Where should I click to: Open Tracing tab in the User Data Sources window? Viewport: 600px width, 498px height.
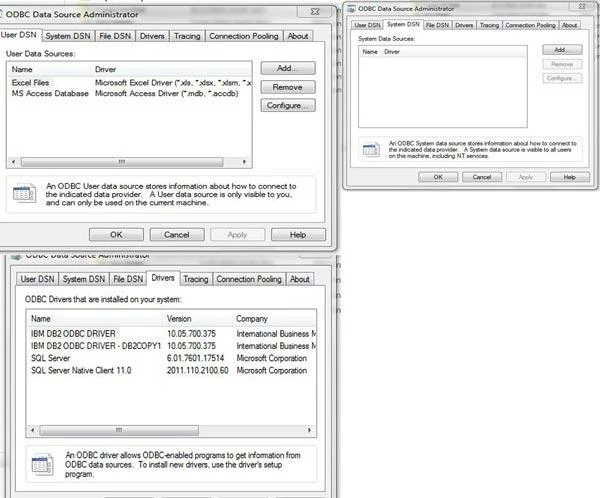(x=187, y=36)
